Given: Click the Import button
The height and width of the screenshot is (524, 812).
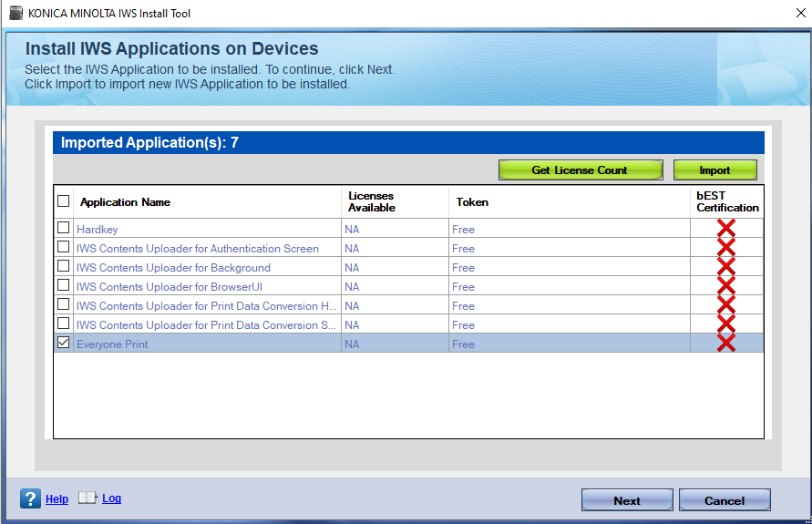Looking at the screenshot, I should pos(714,170).
